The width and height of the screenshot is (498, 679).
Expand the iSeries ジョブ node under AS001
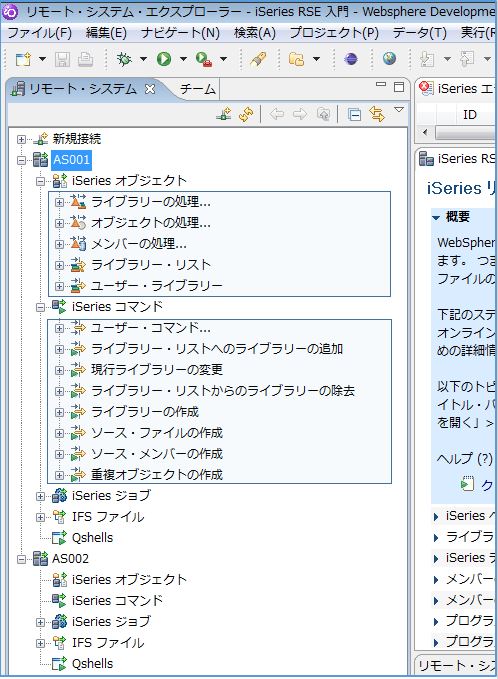[x=41, y=496]
